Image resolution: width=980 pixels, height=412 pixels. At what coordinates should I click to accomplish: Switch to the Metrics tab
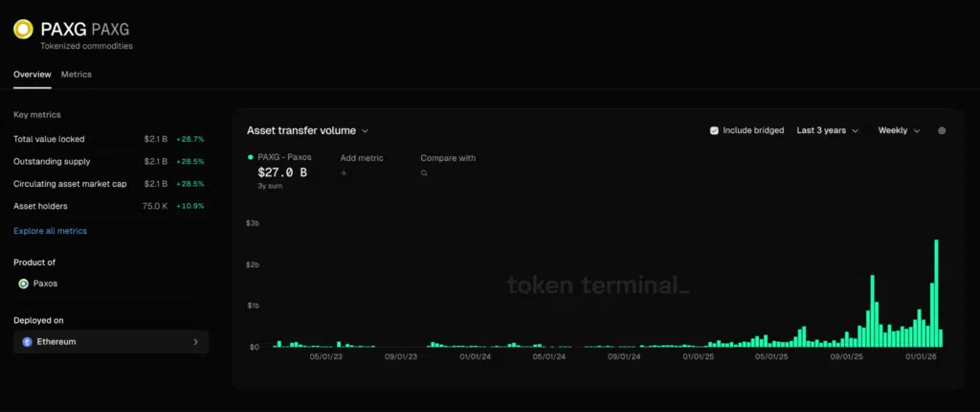click(77, 74)
